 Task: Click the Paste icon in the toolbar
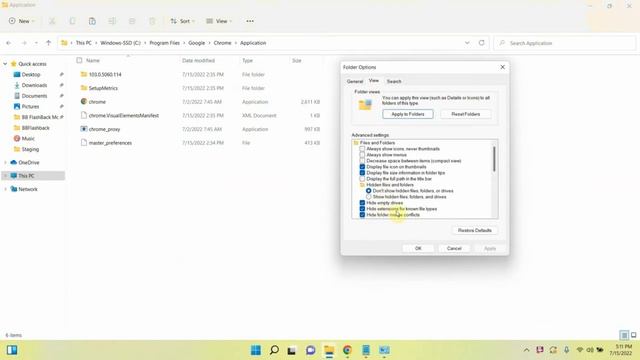(92, 21)
